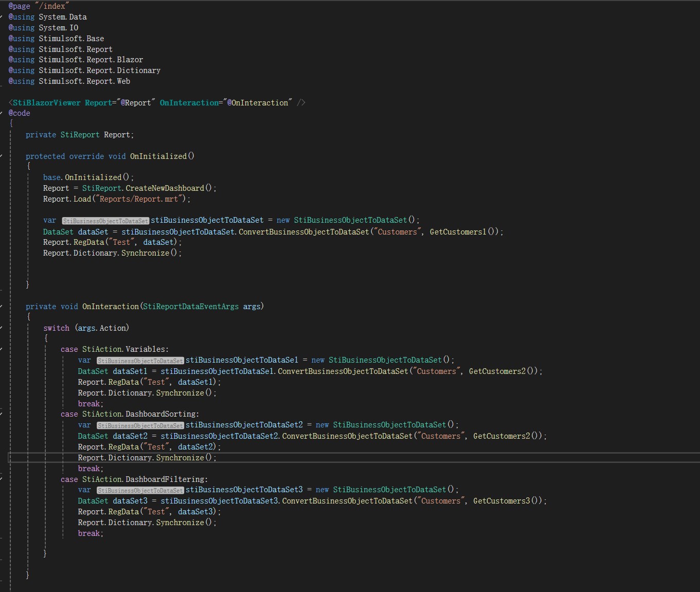
Task: Click break under the DashboardSorting case
Action: tap(91, 469)
